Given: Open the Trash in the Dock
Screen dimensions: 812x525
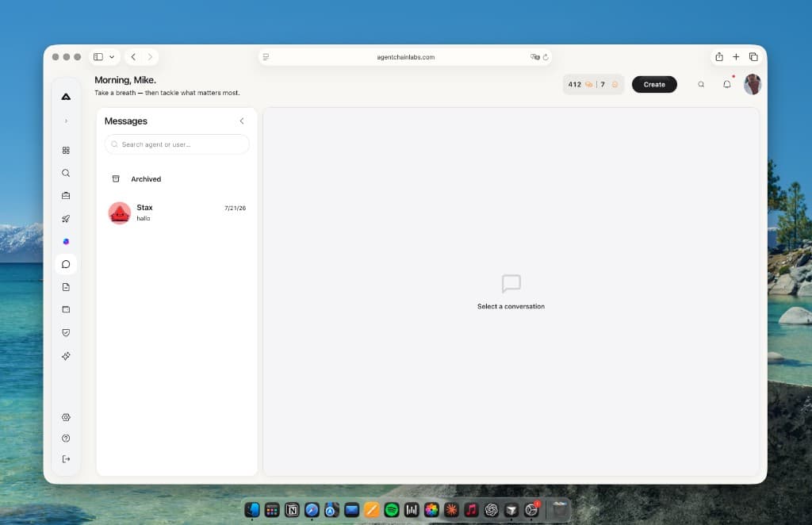Looking at the screenshot, I should (x=559, y=510).
